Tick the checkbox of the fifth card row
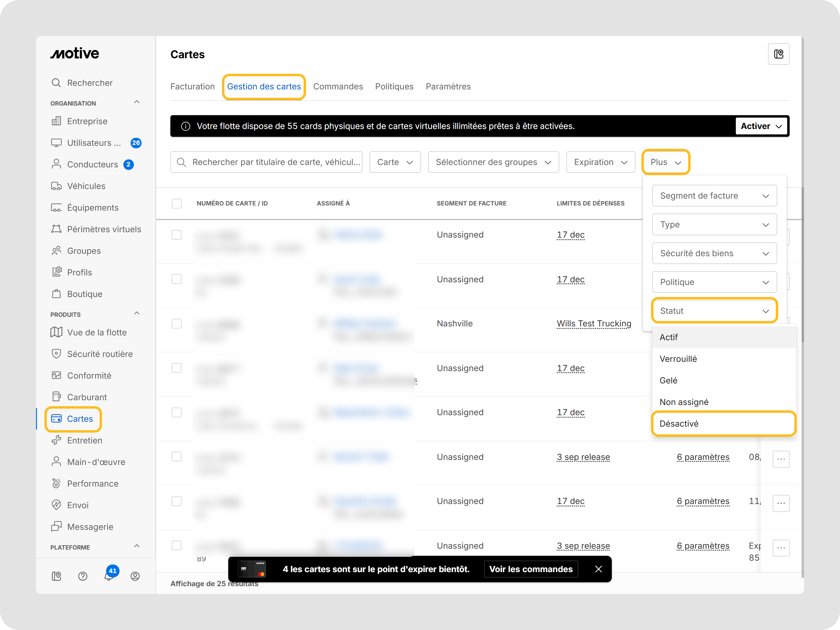840x630 pixels. point(177,412)
